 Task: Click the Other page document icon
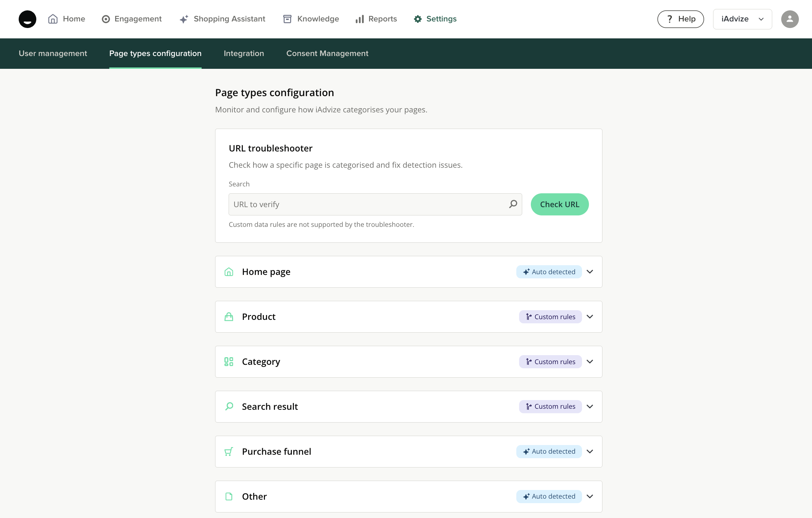(x=229, y=497)
